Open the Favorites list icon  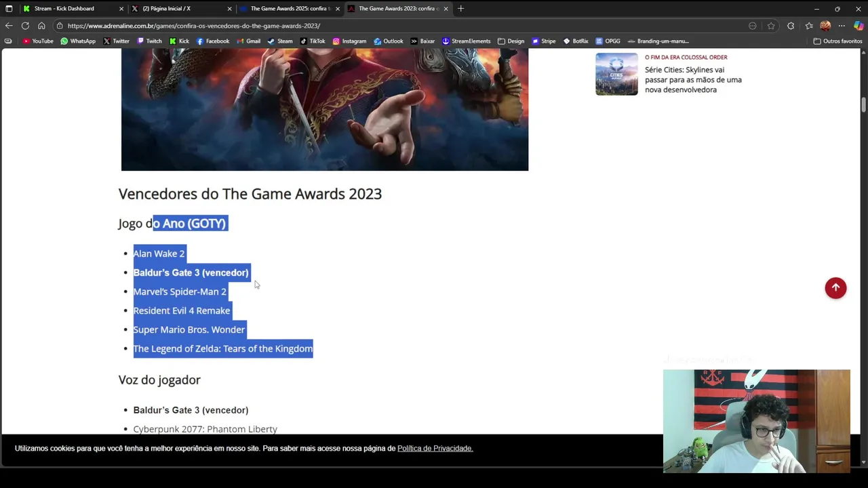[x=809, y=26]
